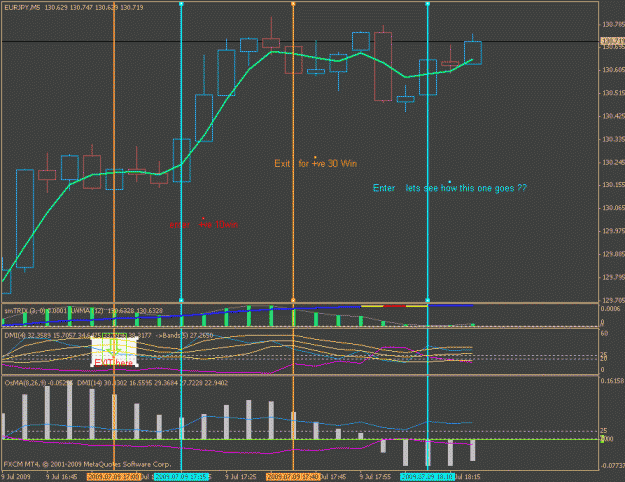
Task: Click the '9 Jul 16:45' time axis label
Action: coord(61,477)
